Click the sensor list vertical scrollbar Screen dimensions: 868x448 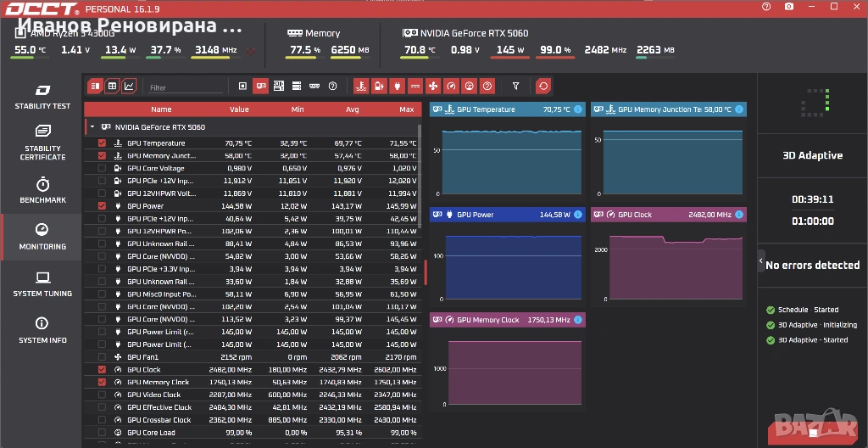click(420, 176)
